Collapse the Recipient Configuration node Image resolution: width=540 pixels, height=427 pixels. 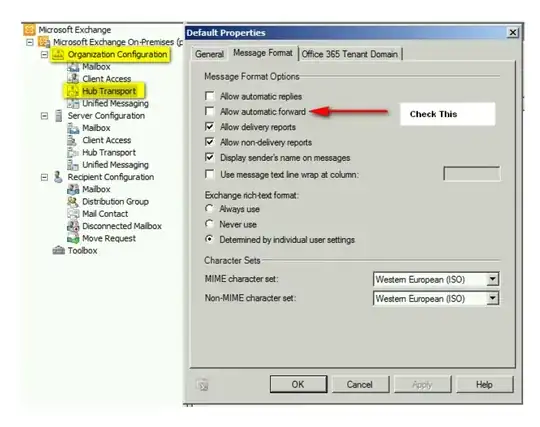coord(44,177)
